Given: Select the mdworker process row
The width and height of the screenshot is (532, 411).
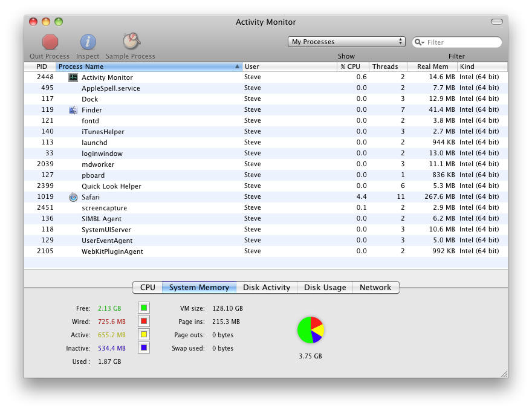Looking at the screenshot, I should click(x=265, y=164).
